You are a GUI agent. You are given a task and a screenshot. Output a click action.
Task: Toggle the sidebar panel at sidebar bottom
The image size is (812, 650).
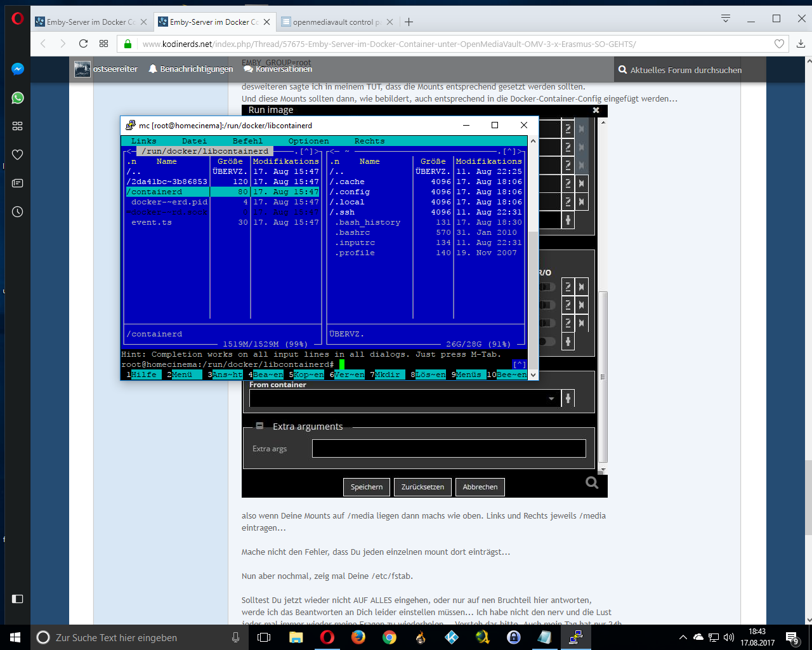coord(18,599)
